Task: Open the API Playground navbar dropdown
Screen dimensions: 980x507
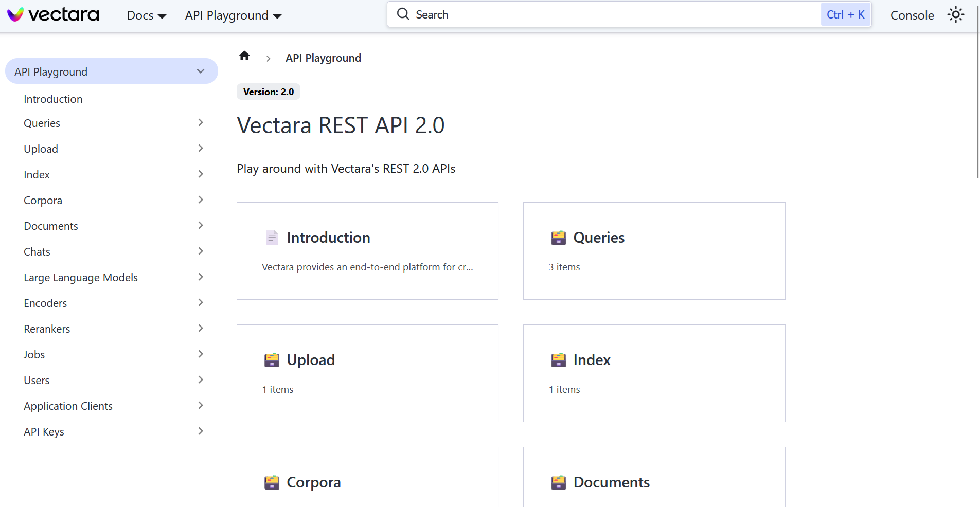Action: pyautogui.click(x=233, y=15)
